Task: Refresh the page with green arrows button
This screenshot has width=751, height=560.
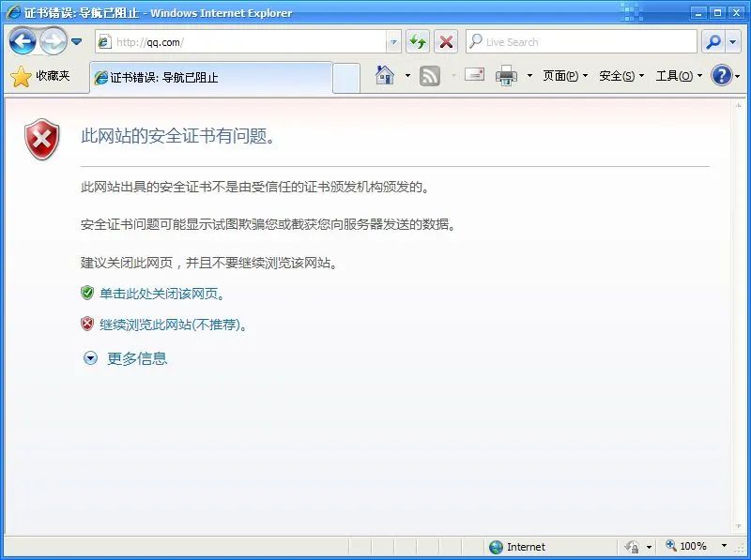Action: (x=418, y=42)
